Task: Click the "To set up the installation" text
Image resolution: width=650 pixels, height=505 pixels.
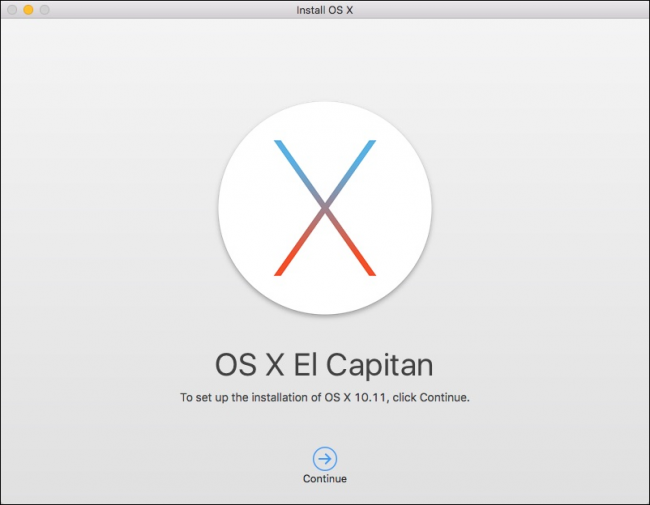Action: [325, 397]
